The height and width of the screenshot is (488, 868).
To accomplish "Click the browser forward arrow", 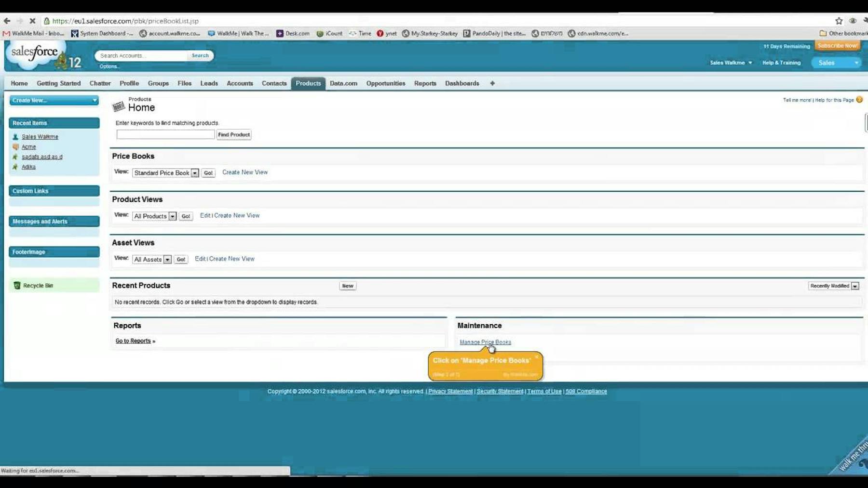I will (x=20, y=21).
